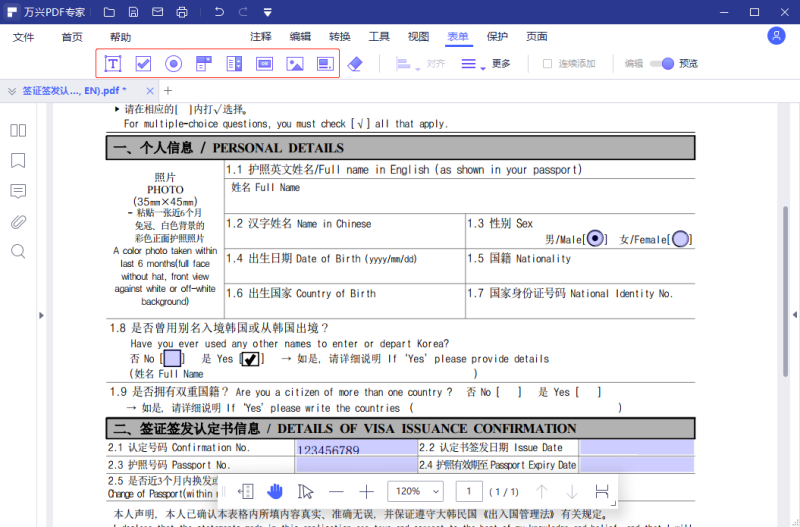Image resolution: width=800 pixels, height=527 pixels.
Task: Save document with the floppy disk icon
Action: [x=133, y=12]
